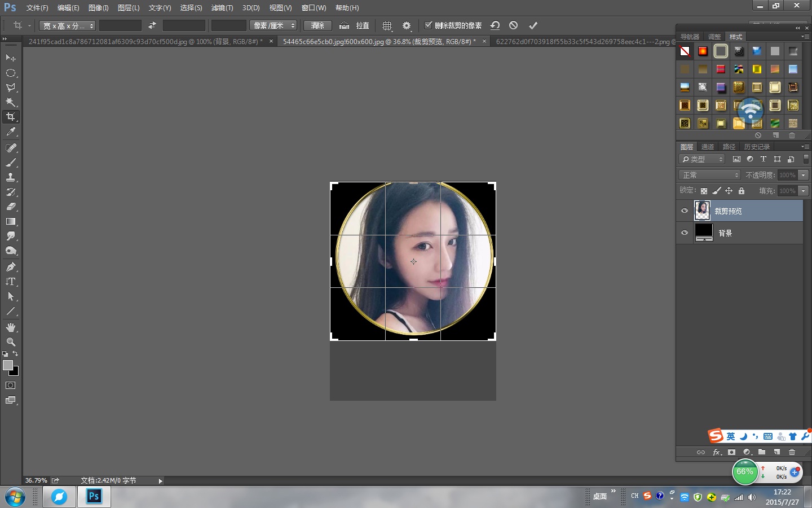Select the Hand tool
Viewport: 812px width, 508px height.
click(x=11, y=327)
